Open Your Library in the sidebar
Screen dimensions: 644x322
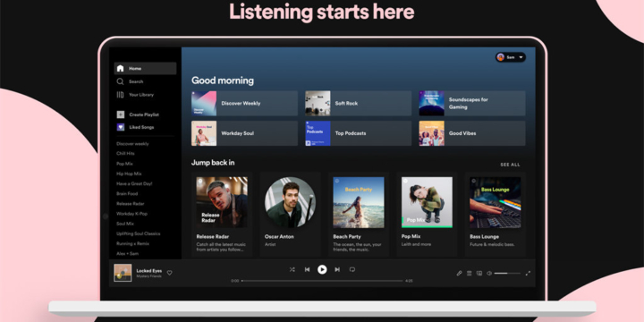(135, 95)
